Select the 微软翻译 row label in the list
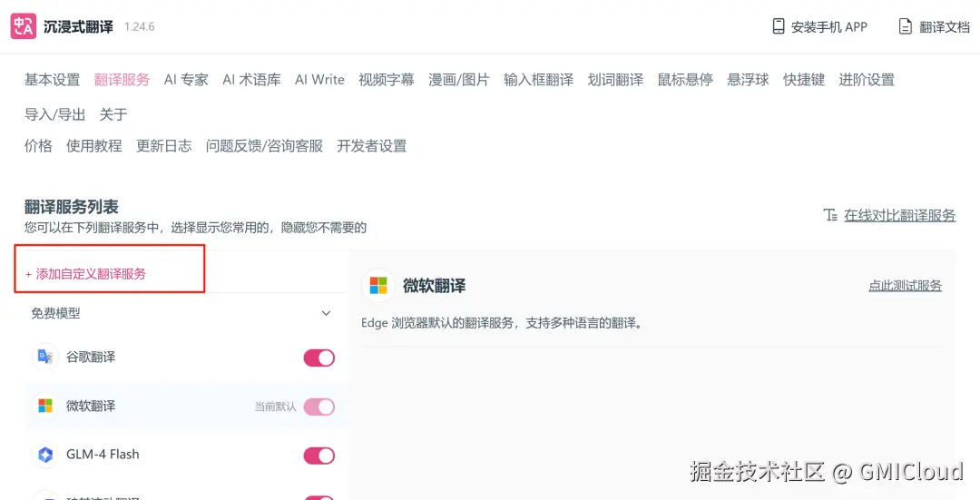The image size is (980, 500). (x=92, y=406)
